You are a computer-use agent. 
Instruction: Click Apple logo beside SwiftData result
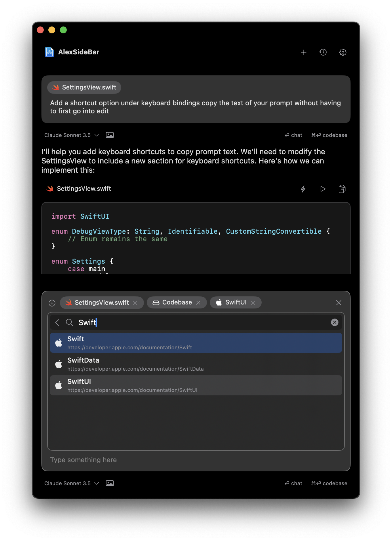[x=59, y=364]
